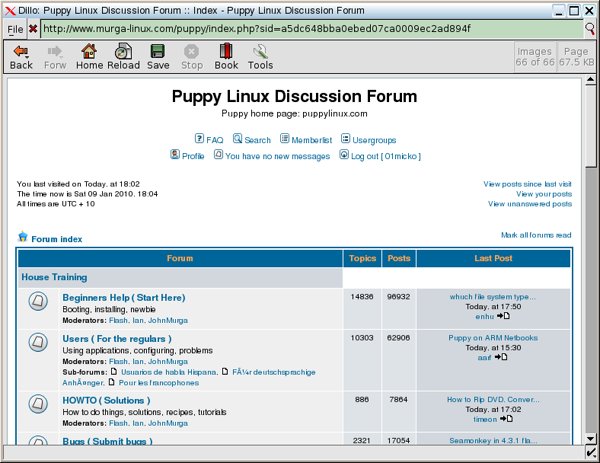The height and width of the screenshot is (463, 600).
Task: Open Pour les francophones sub-forum
Action: click(158, 383)
